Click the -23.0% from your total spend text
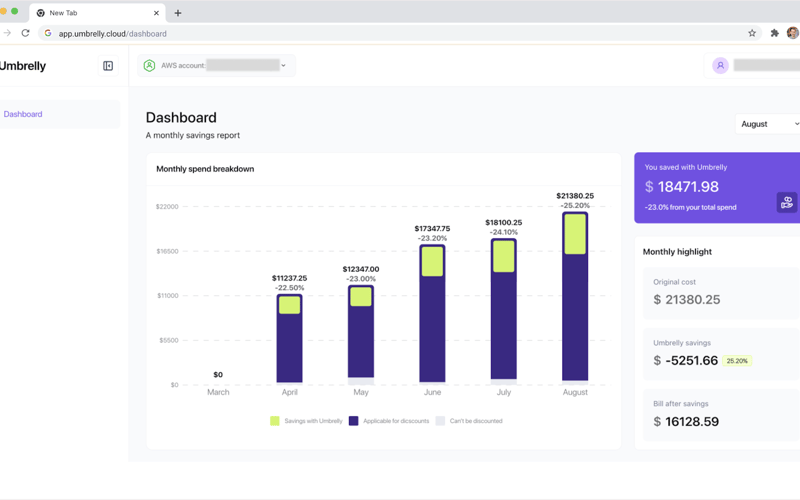The image size is (800, 500). pos(690,207)
